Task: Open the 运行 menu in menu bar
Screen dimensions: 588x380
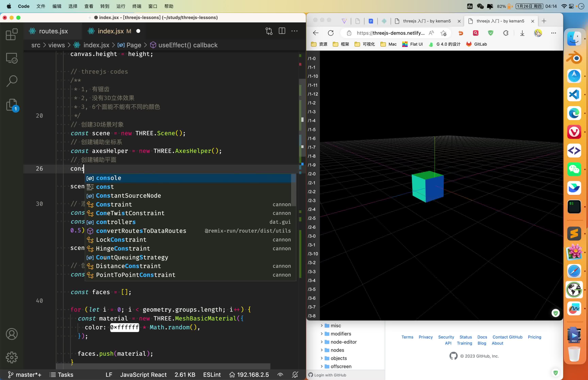Action: (x=121, y=6)
